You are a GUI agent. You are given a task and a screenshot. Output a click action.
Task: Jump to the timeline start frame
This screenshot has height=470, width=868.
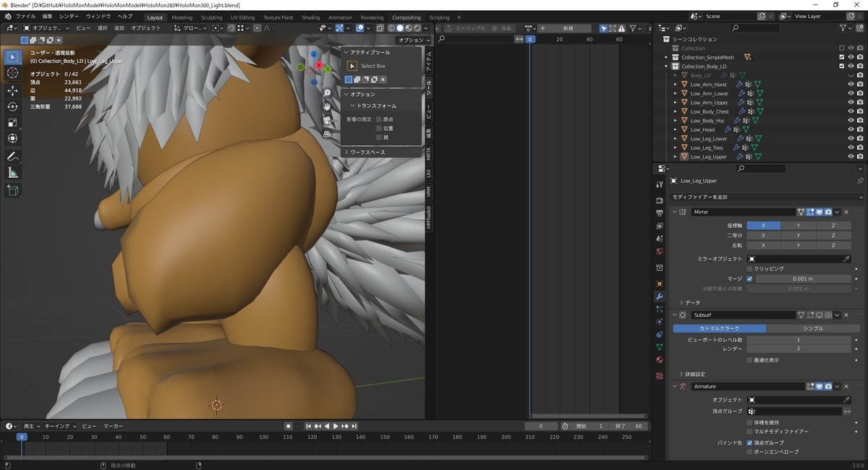309,427
